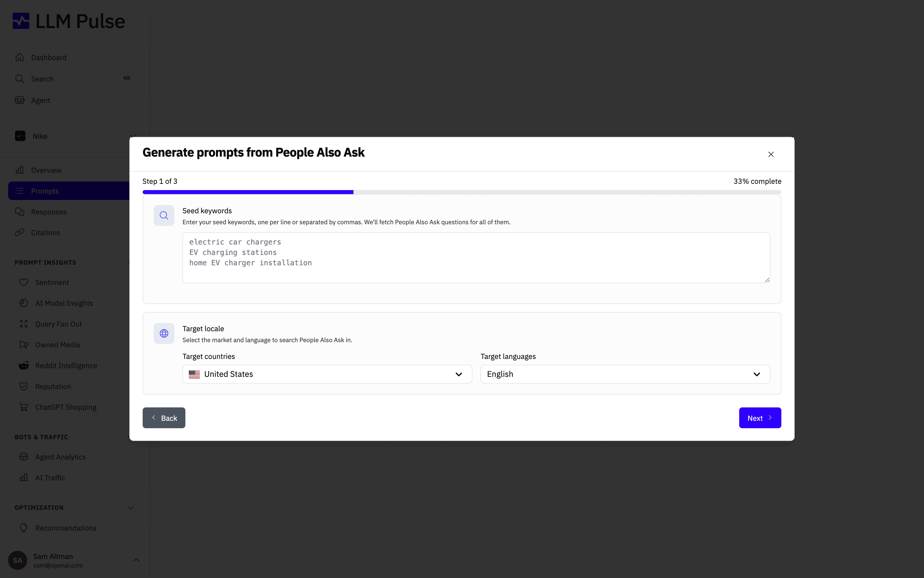The image size is (924, 578).
Task: Open Agent Analytics page
Action: coord(60,457)
